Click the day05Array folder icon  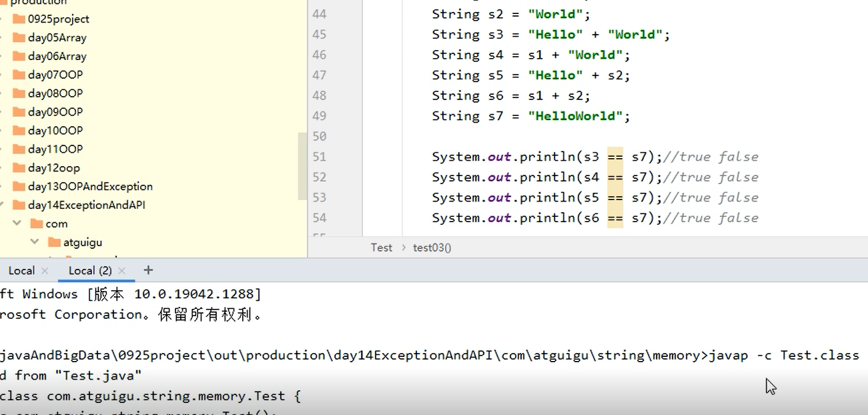(19, 37)
